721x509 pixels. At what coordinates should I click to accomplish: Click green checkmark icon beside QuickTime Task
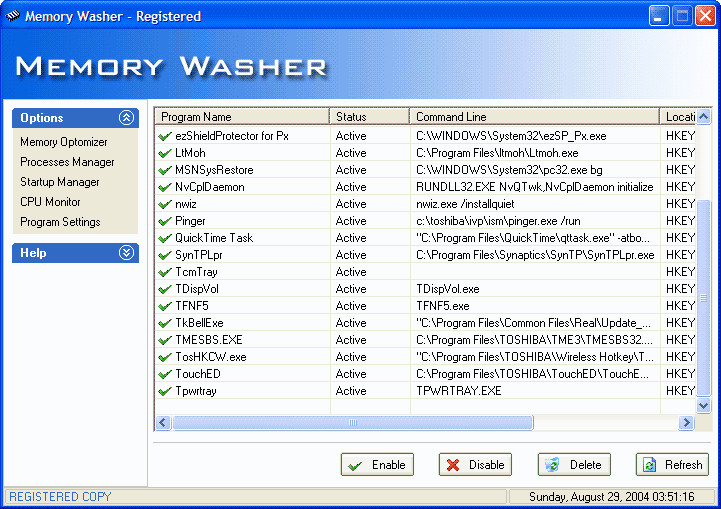165,239
